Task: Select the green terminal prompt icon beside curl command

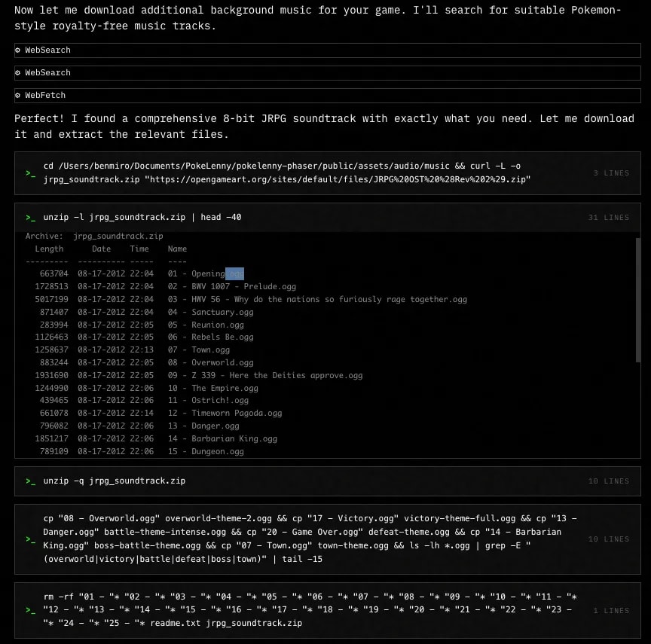Action: (30, 172)
